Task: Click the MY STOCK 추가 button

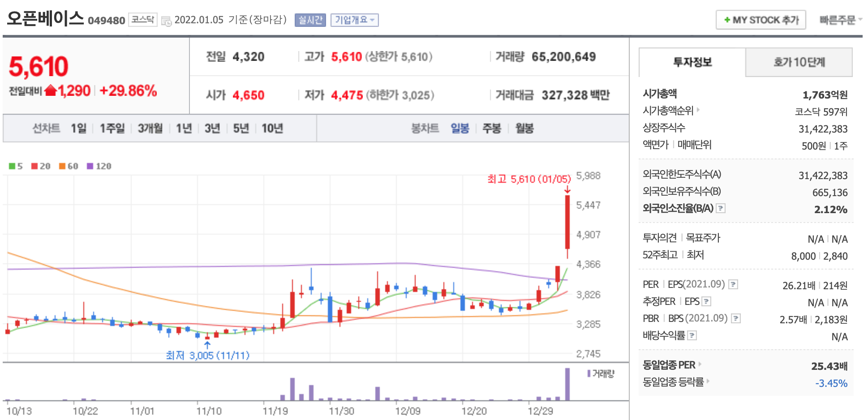Action: point(761,20)
